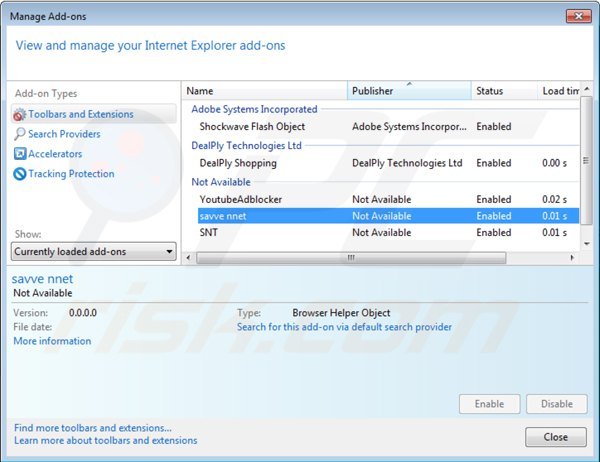This screenshot has width=600, height=462.
Task: Click the horizontal scrollbar thumb
Action: coord(351,258)
